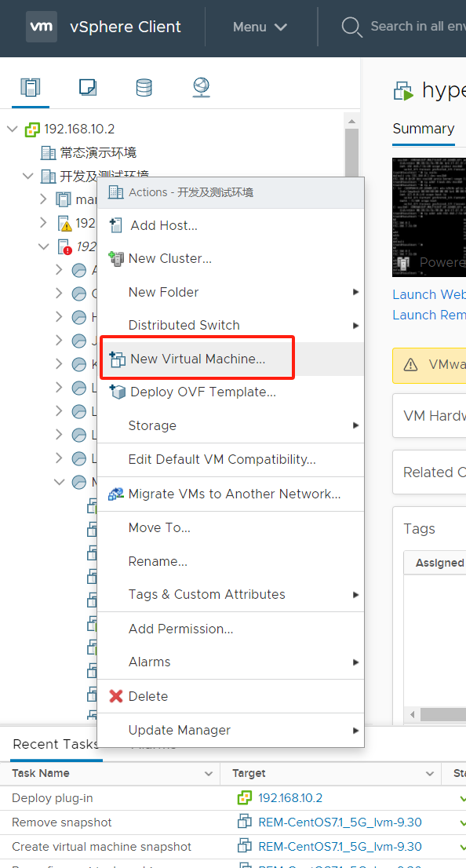
Task: Click the Add Host icon
Action: pos(115,225)
